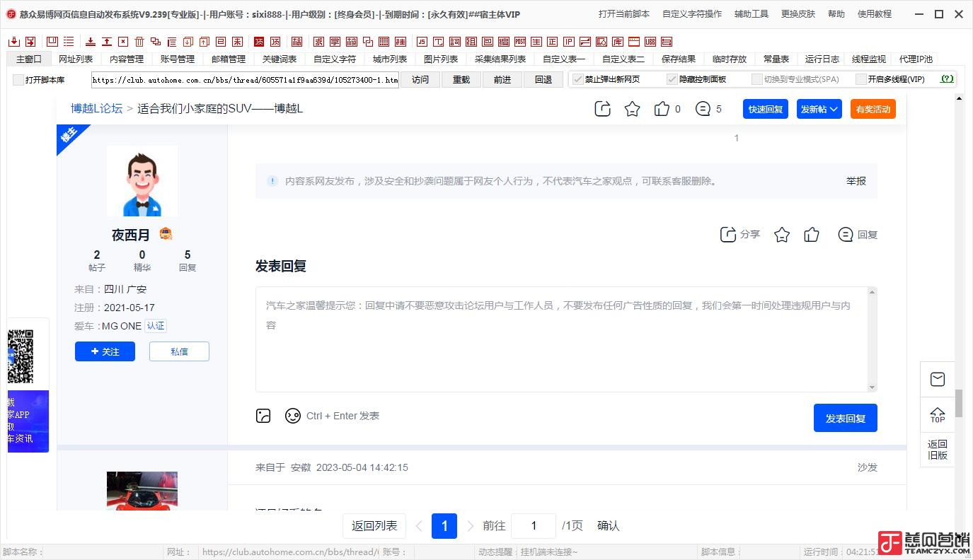
Task: Favorite the thread with header star icon
Action: (632, 109)
